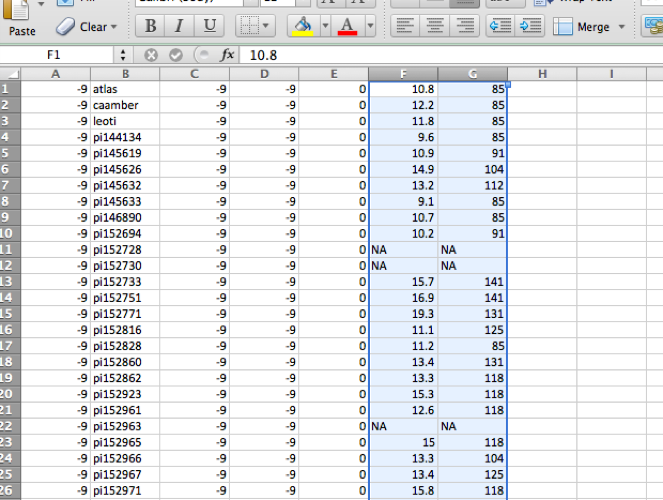Toggle Italic formatting

coord(179,26)
